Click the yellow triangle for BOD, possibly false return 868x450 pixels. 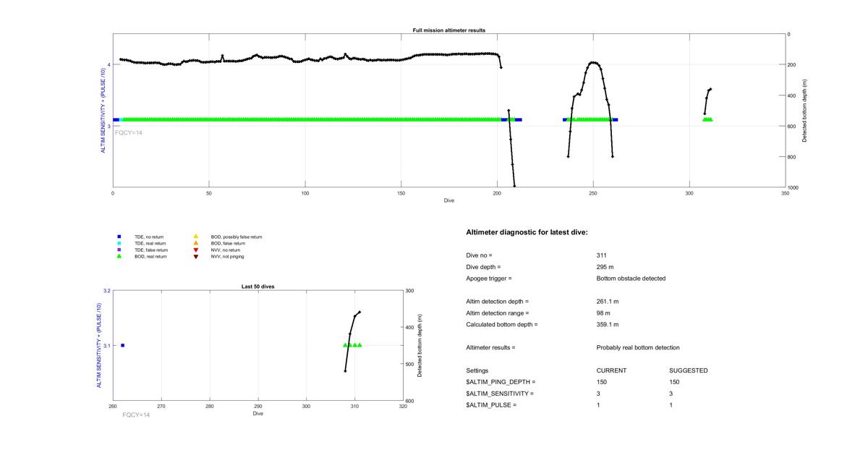click(x=195, y=237)
